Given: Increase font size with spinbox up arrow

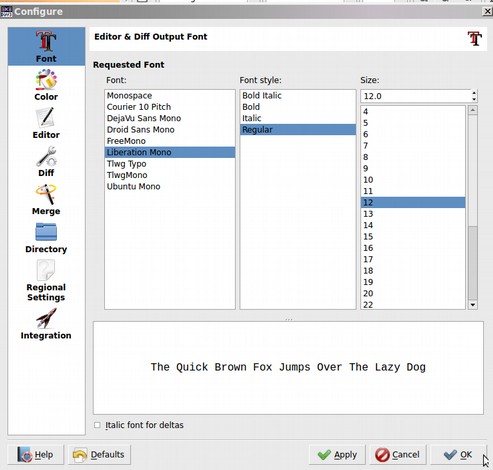Looking at the screenshot, I should coord(474,93).
